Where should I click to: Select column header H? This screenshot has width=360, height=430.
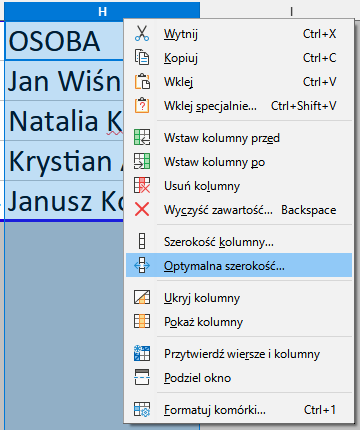(x=102, y=11)
